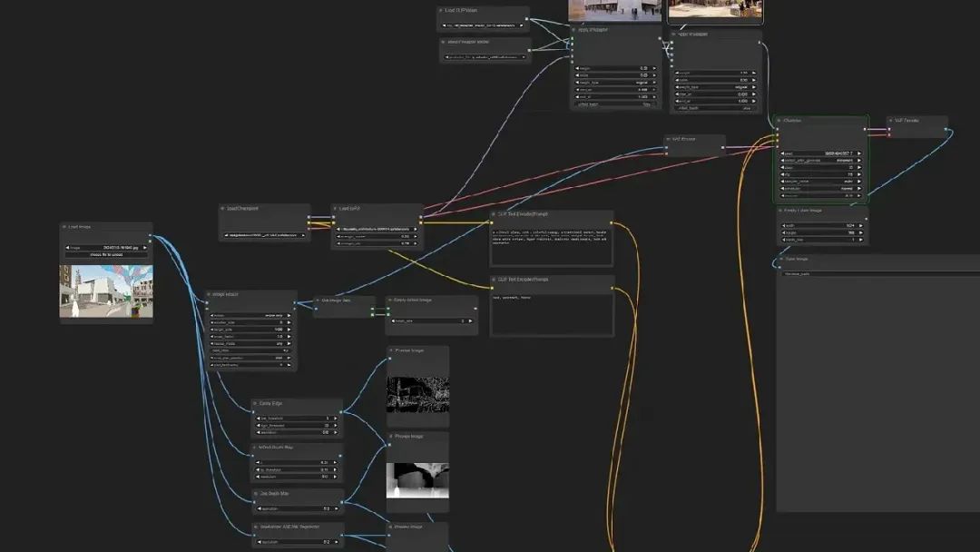Collapse the Zoe Depth Map node dot
Image resolution: width=980 pixels, height=552 pixels.
(x=256, y=494)
